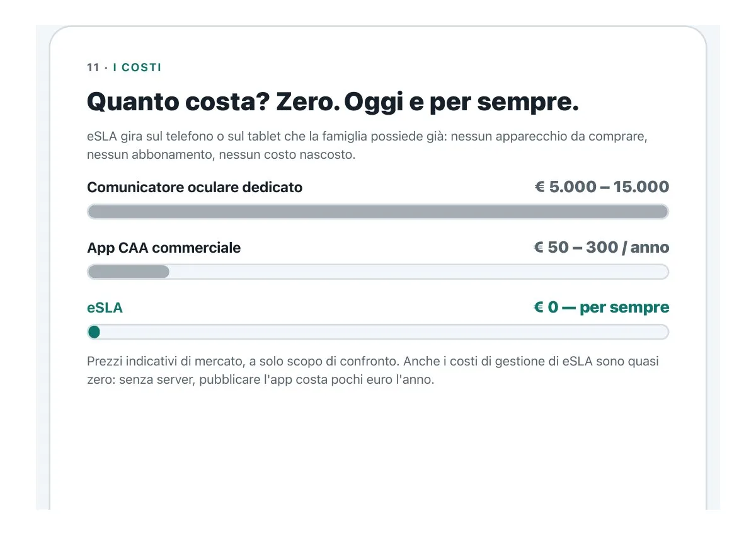Click the intro paragraph about eSLA
Viewport: 756px width, 535px height.
[x=367, y=146]
